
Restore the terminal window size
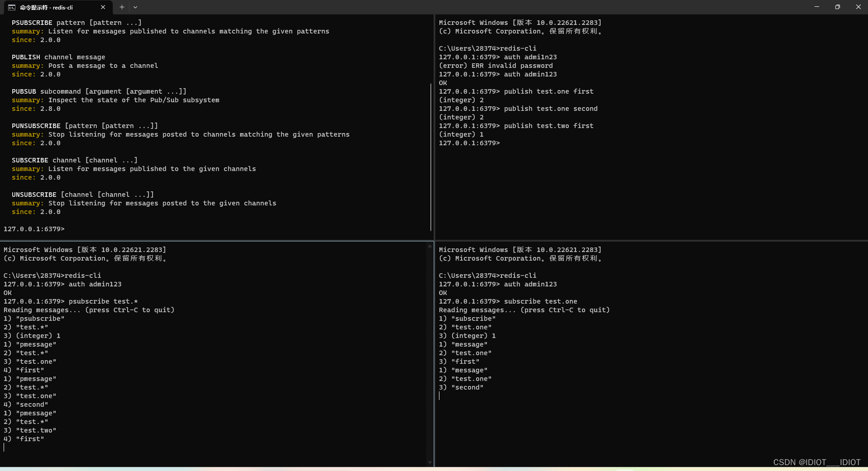(838, 7)
